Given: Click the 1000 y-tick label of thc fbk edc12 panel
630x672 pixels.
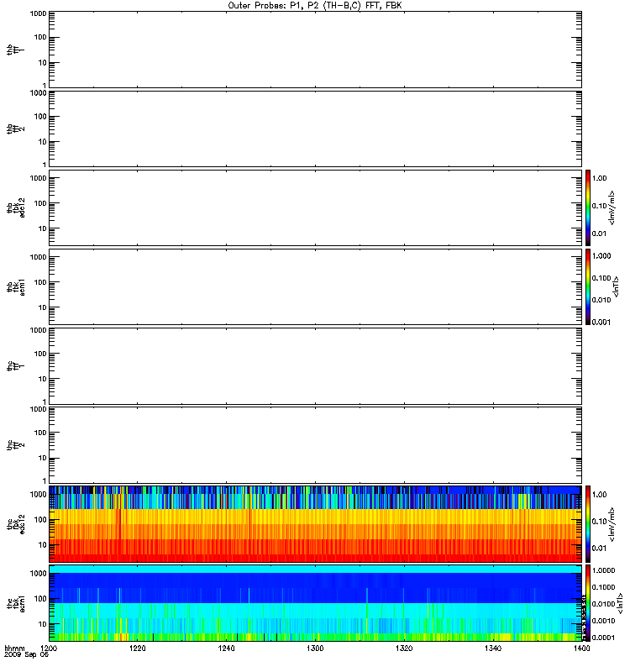Looking at the screenshot, I should 38,494.
